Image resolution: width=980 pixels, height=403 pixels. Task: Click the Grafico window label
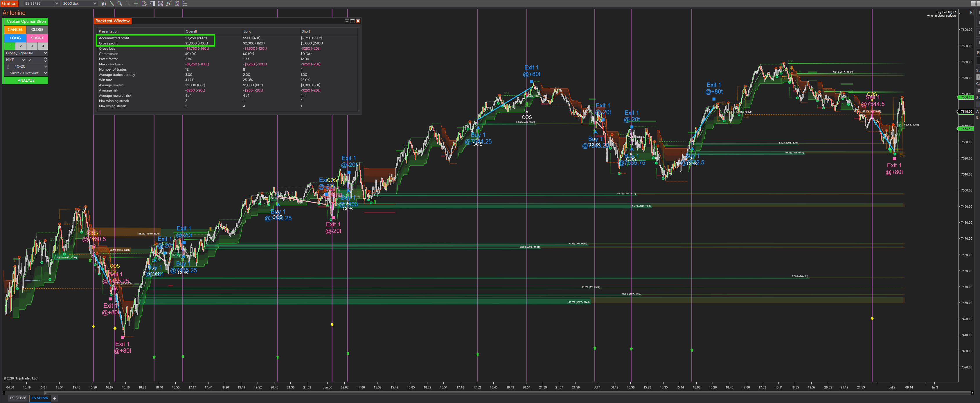pyautogui.click(x=9, y=3)
